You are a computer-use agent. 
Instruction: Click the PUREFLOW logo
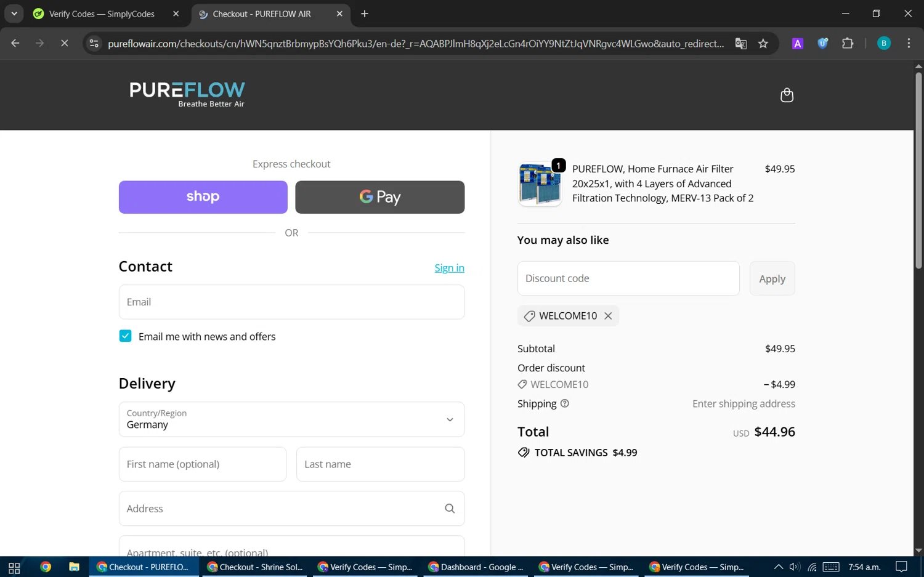pos(187,94)
